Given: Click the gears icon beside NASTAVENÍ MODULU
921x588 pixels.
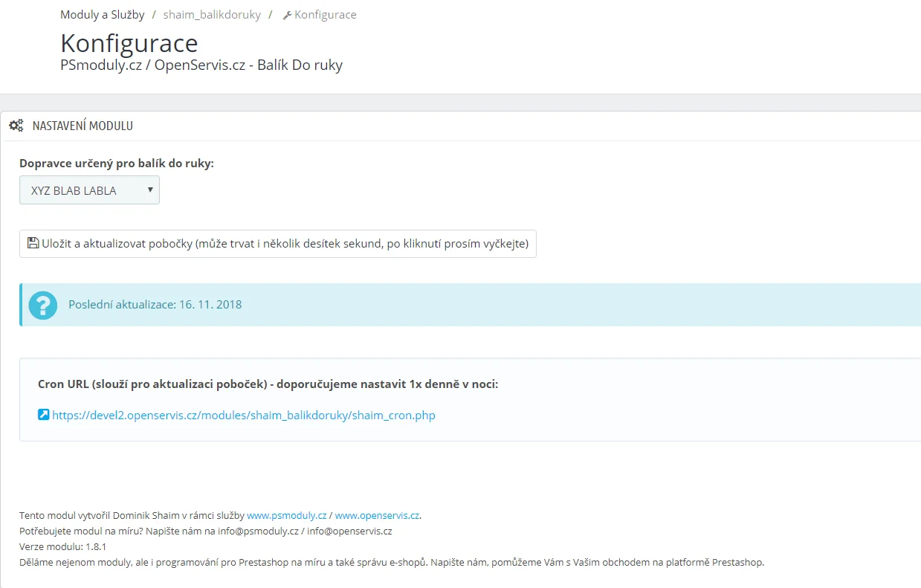Looking at the screenshot, I should [16, 126].
